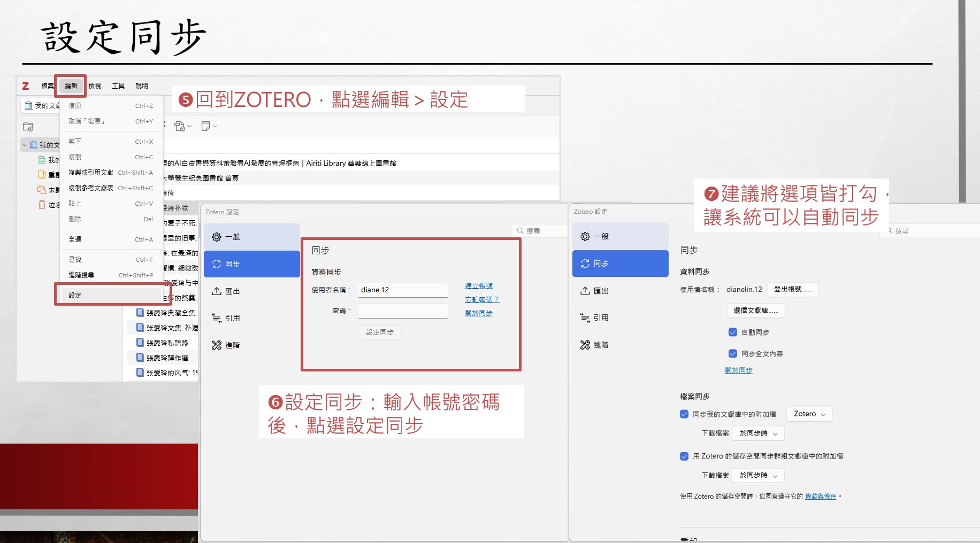Click the sync icon beside 同步 in right settings

(585, 263)
